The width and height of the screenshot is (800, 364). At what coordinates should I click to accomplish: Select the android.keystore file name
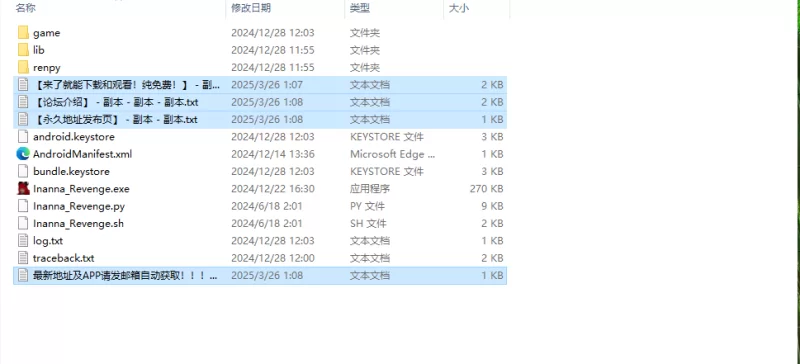tap(74, 137)
